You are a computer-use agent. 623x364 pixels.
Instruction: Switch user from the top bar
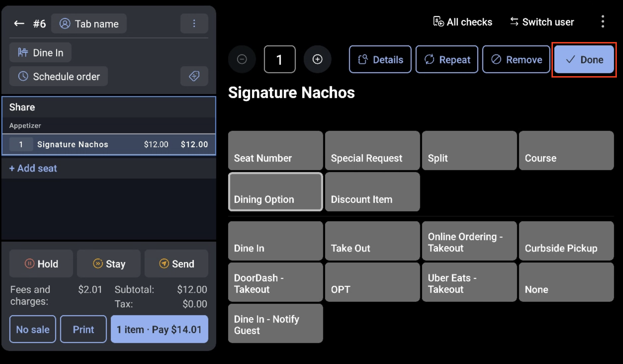coord(542,22)
